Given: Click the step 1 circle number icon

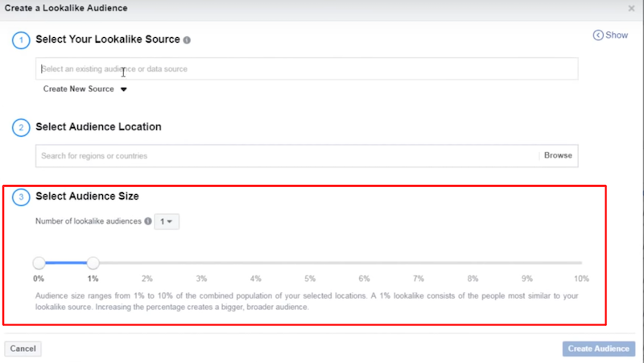Looking at the screenshot, I should [x=20, y=40].
